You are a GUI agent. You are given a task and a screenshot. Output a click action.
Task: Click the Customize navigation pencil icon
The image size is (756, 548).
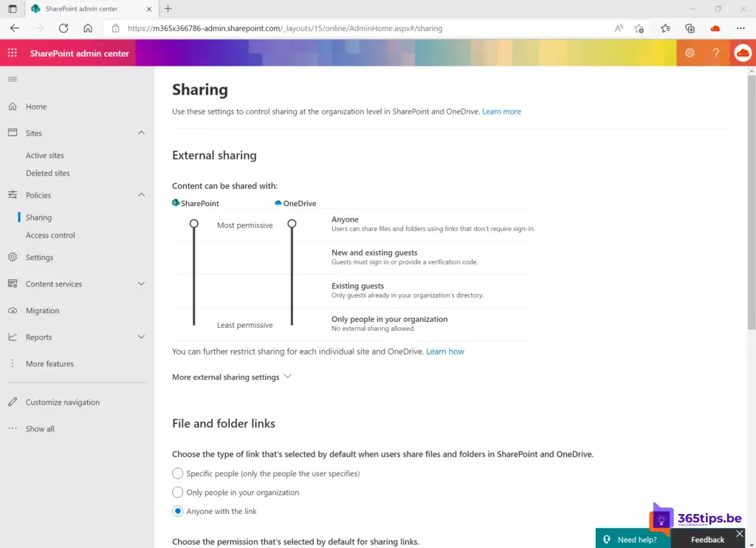tap(13, 403)
